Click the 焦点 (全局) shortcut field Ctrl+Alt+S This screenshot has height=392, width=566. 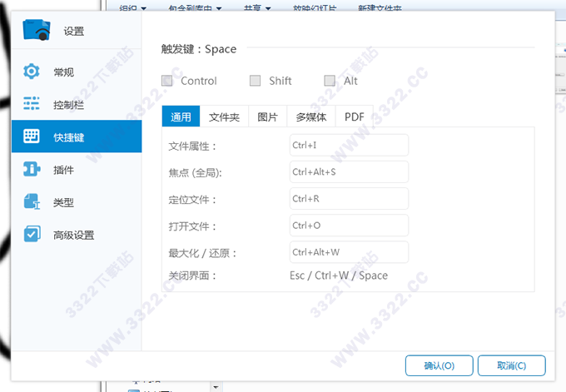(349, 171)
